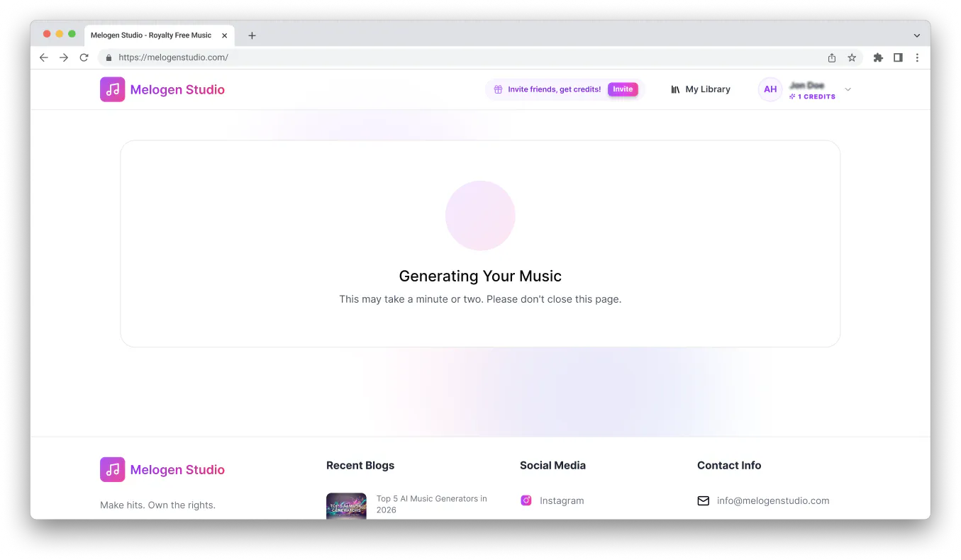The image size is (961, 560).
Task: Click the gift icon in invite banner
Action: point(498,89)
